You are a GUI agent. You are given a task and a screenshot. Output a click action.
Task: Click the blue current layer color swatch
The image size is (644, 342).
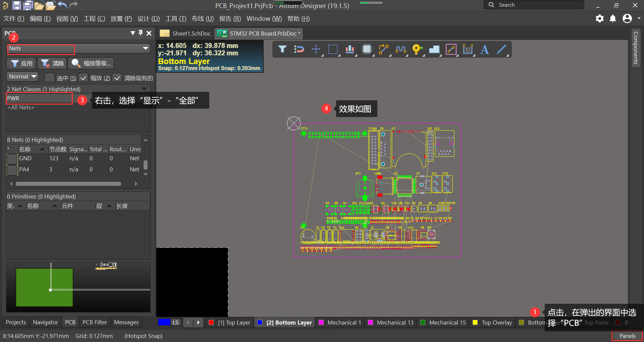164,322
